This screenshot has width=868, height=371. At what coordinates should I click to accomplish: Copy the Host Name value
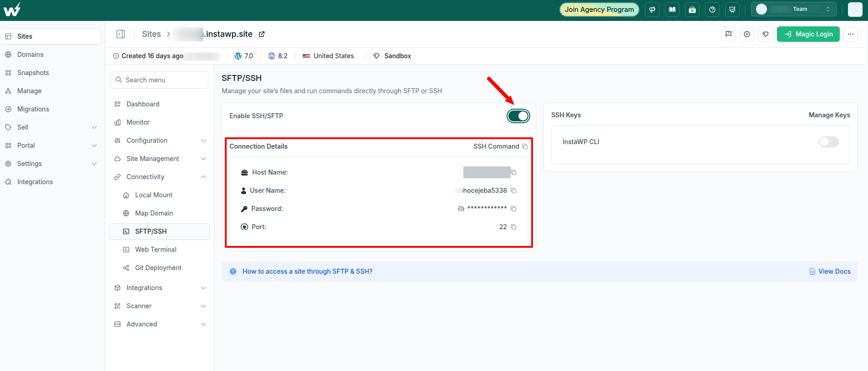coord(513,172)
